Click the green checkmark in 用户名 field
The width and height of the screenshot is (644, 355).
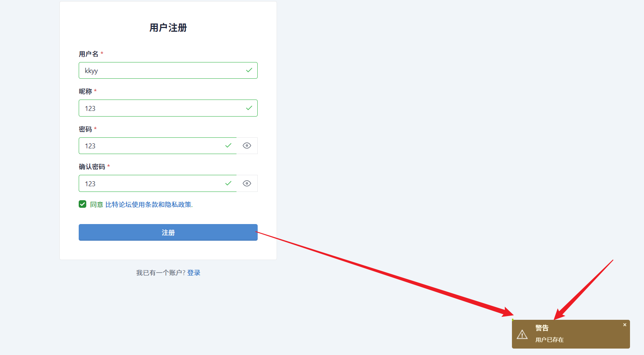249,70
